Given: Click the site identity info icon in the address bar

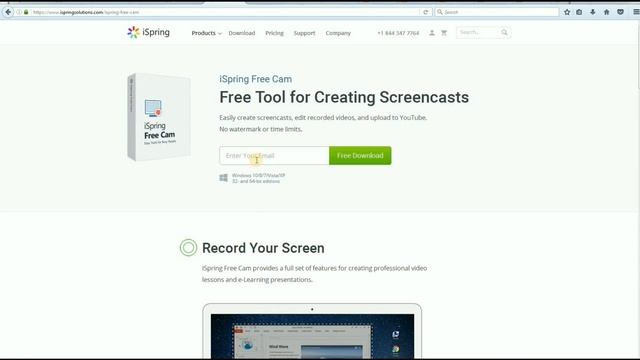Looking at the screenshot, I should pyautogui.click(x=19, y=12).
